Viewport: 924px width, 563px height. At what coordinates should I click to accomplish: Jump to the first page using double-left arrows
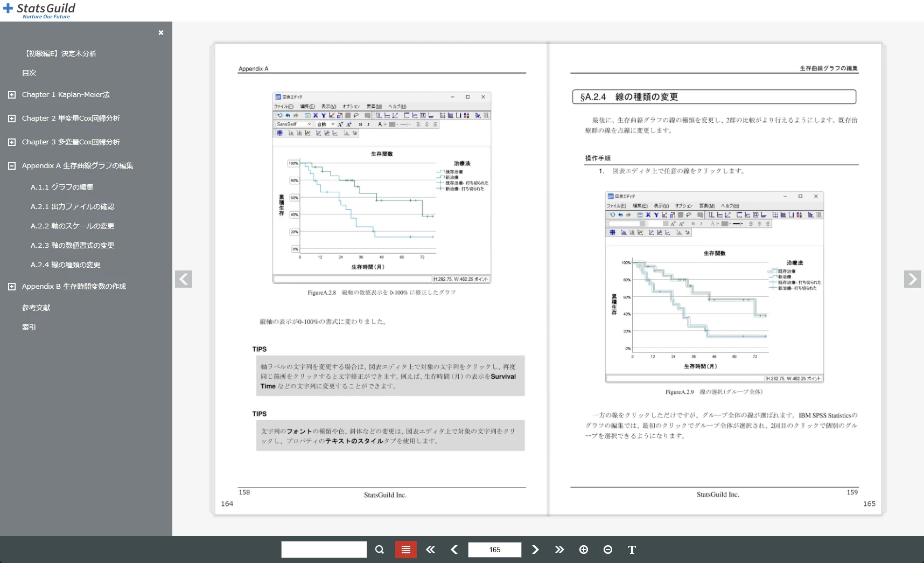pos(430,550)
